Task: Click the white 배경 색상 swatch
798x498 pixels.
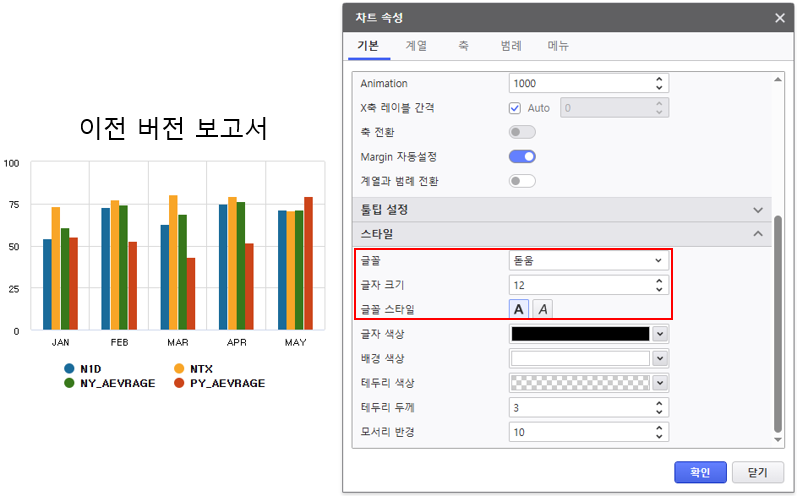Action: coord(580,358)
